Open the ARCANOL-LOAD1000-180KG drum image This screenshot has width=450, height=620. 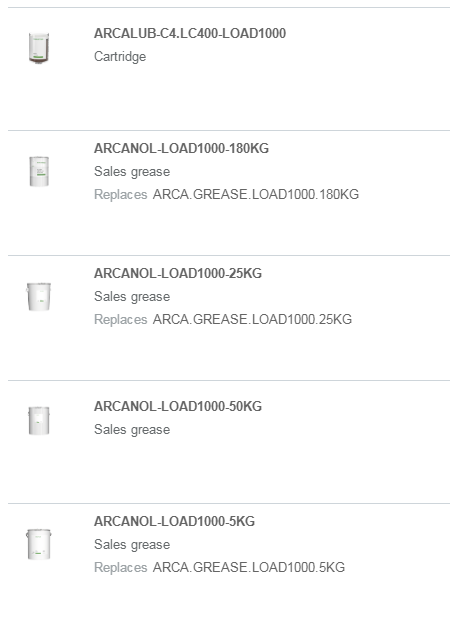pyautogui.click(x=39, y=171)
